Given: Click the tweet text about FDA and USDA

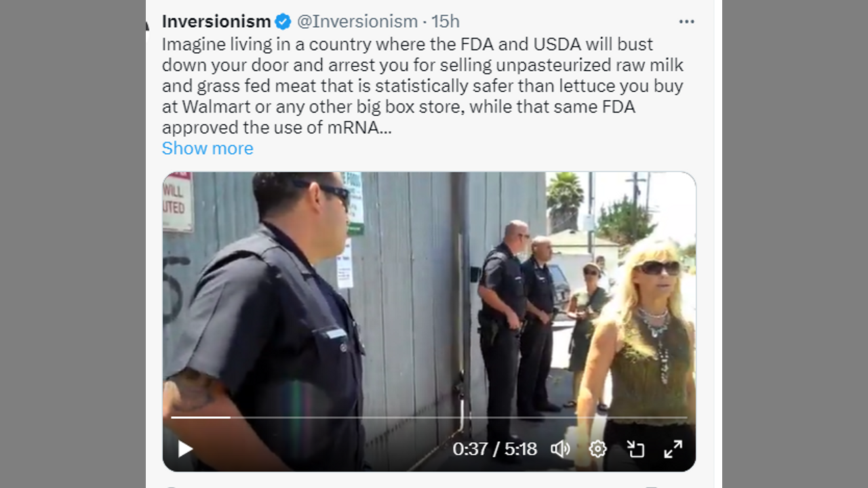Looking at the screenshot, I should tap(422, 86).
